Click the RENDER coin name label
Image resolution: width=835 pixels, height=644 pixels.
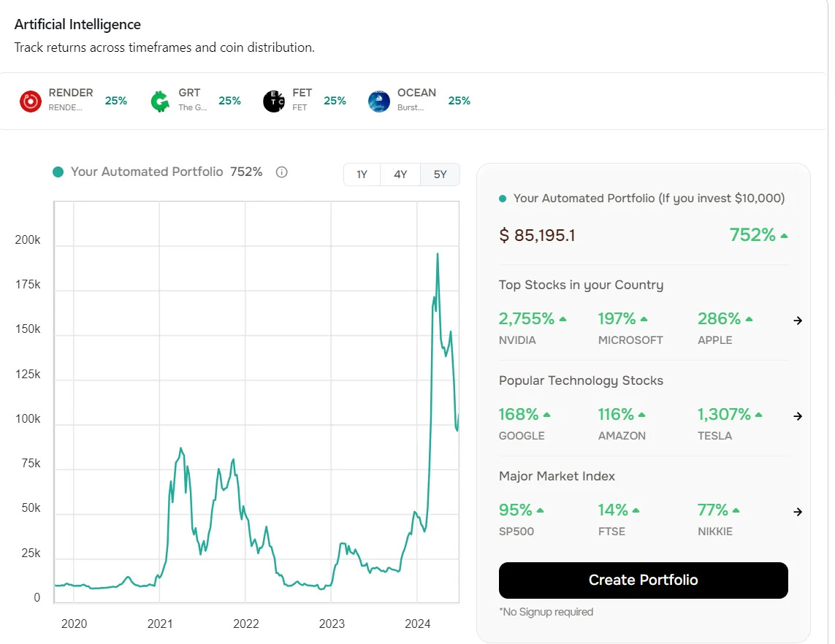click(x=71, y=93)
